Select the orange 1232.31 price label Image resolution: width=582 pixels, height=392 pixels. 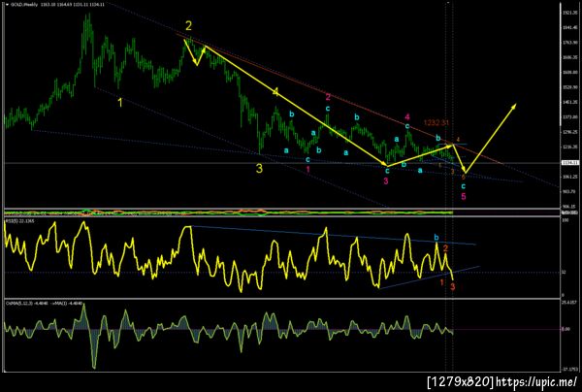[x=438, y=122]
